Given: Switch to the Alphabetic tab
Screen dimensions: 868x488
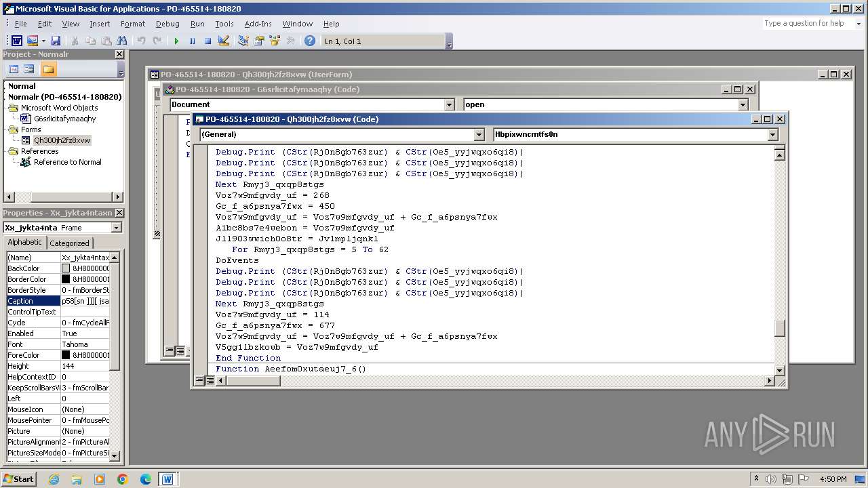Looking at the screenshot, I should click(24, 243).
